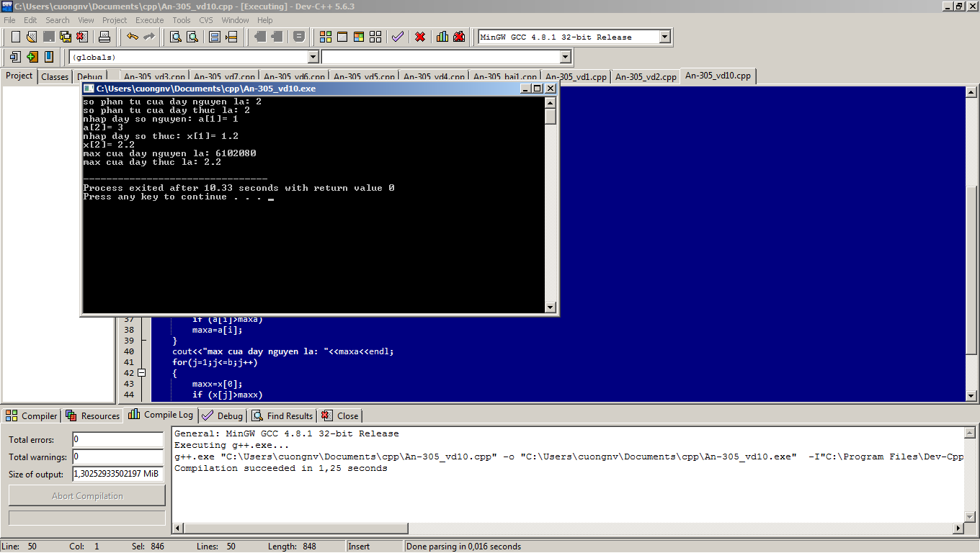Click the Print toolbar icon
Viewport: 980px width, 553px height.
click(104, 37)
